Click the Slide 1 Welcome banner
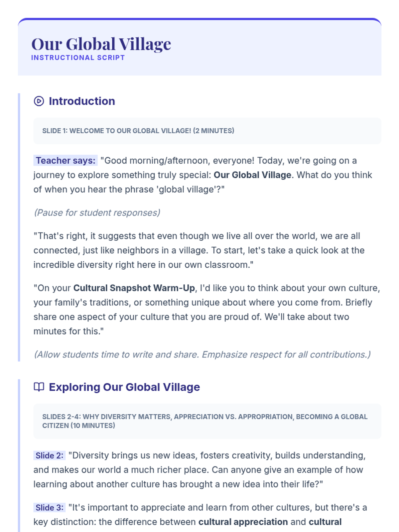399x532 pixels. 207,131
